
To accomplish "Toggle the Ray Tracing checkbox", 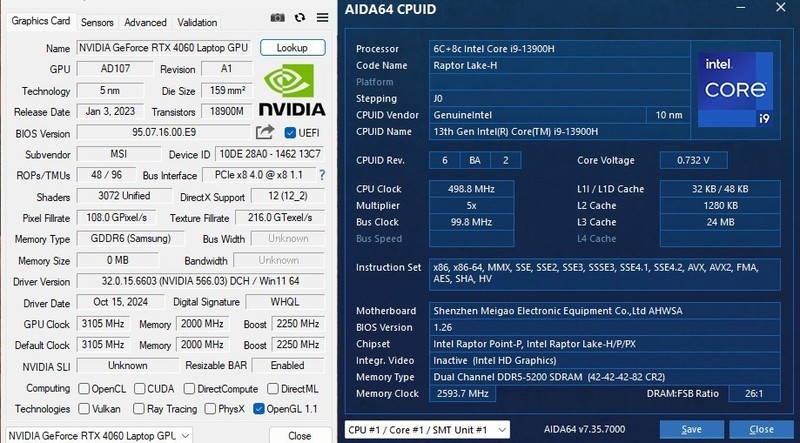I will [138, 409].
